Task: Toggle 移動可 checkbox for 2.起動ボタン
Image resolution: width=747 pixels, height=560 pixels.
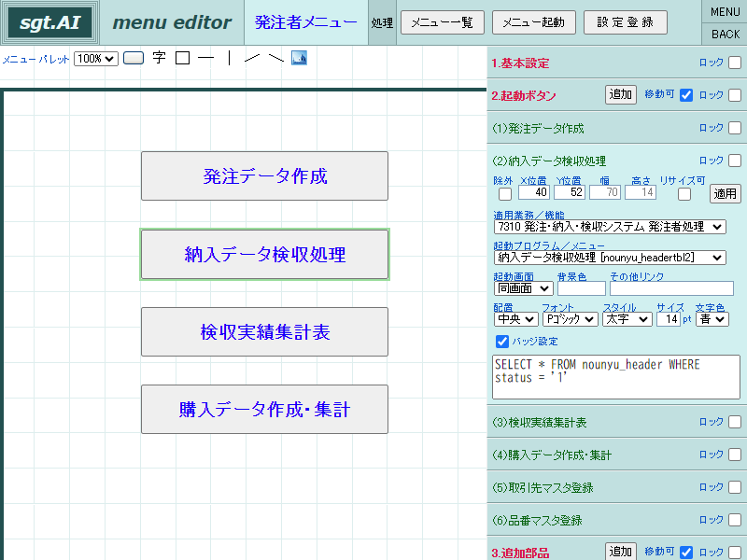Action: click(686, 95)
